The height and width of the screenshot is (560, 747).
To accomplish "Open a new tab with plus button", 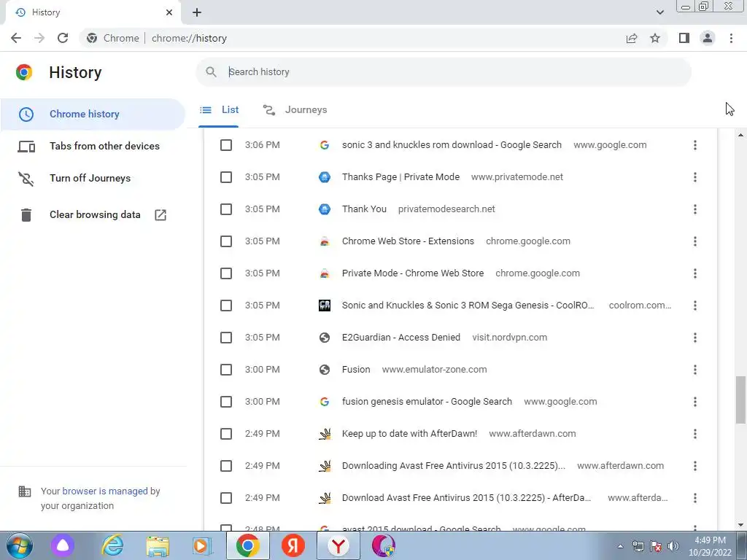I will coord(197,12).
